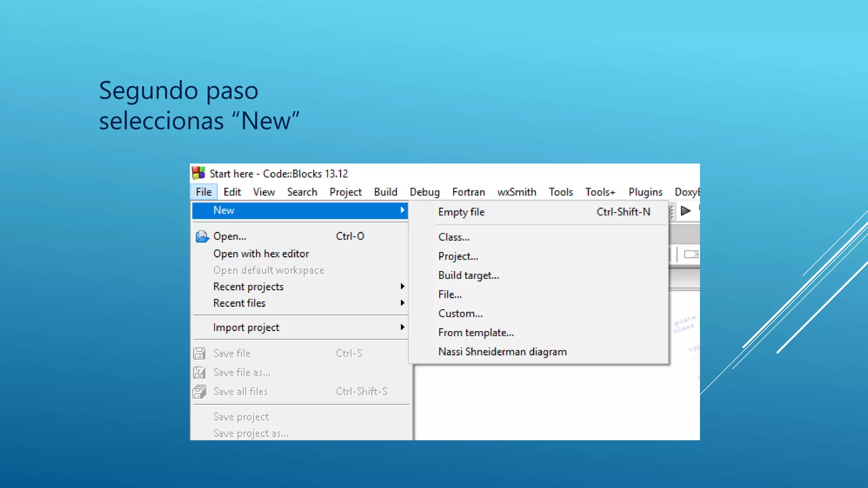Open the Fortran menu
The height and width of the screenshot is (488, 868).
468,192
